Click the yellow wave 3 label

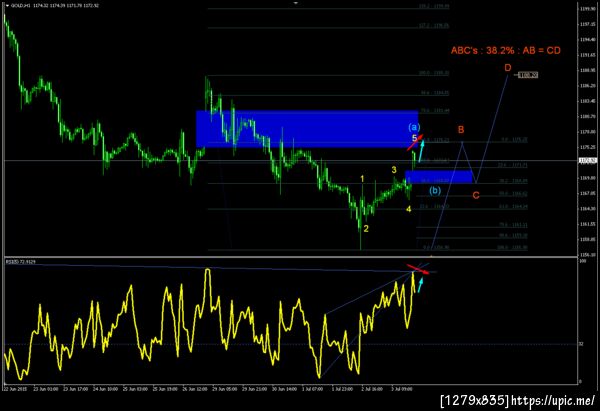394,170
